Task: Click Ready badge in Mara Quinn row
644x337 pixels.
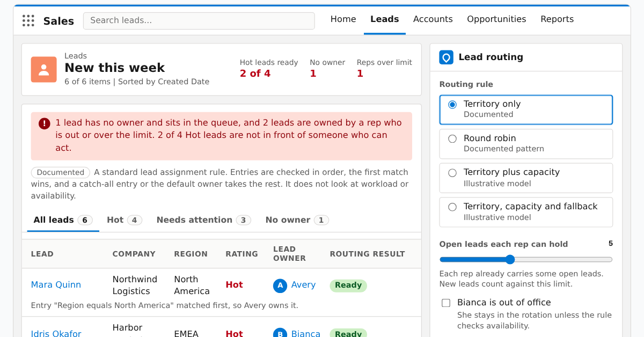Action: pyautogui.click(x=348, y=285)
